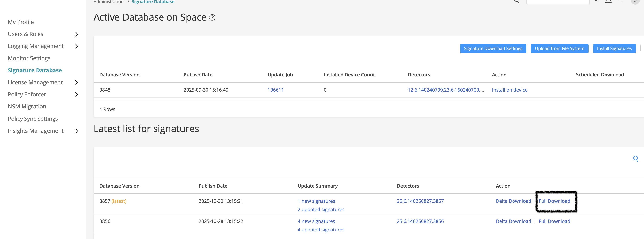Screen dimensions: 644x239
Task: Expand Insights Management submenu
Action: coord(76,131)
